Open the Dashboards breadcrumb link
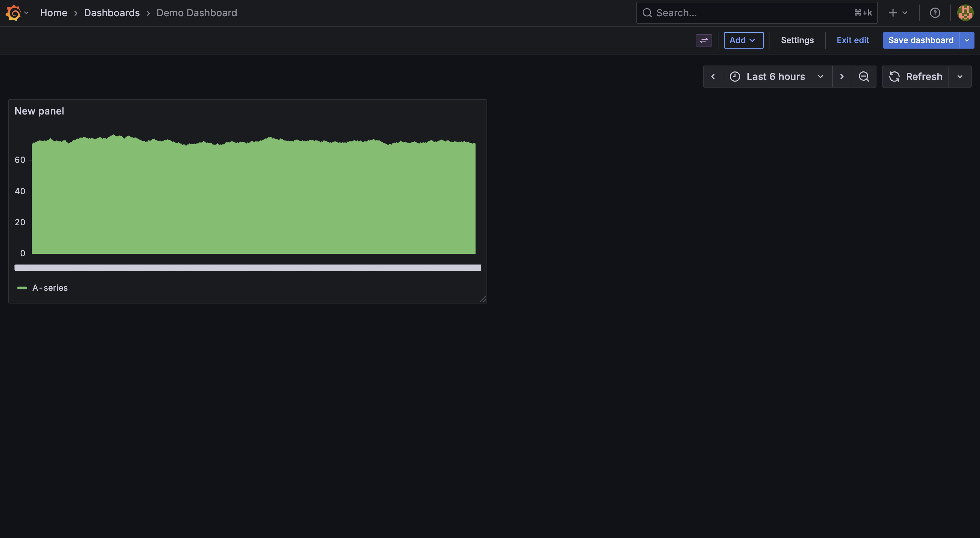 pos(112,13)
